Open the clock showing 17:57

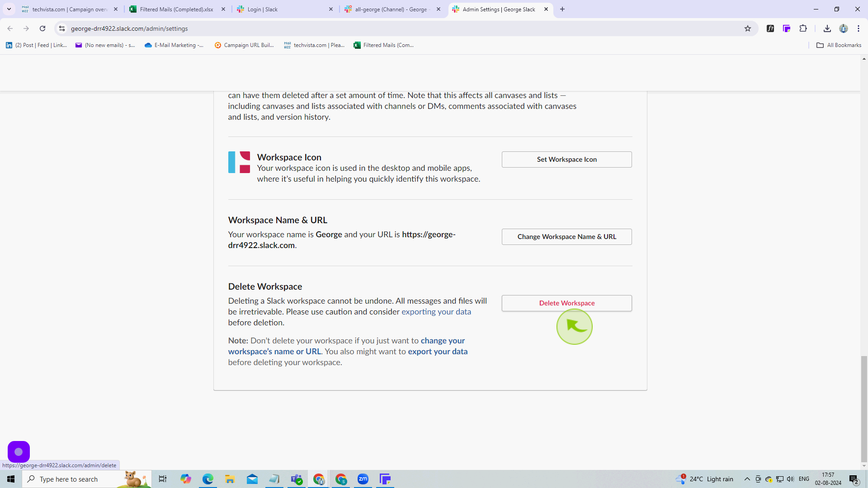pos(828,479)
